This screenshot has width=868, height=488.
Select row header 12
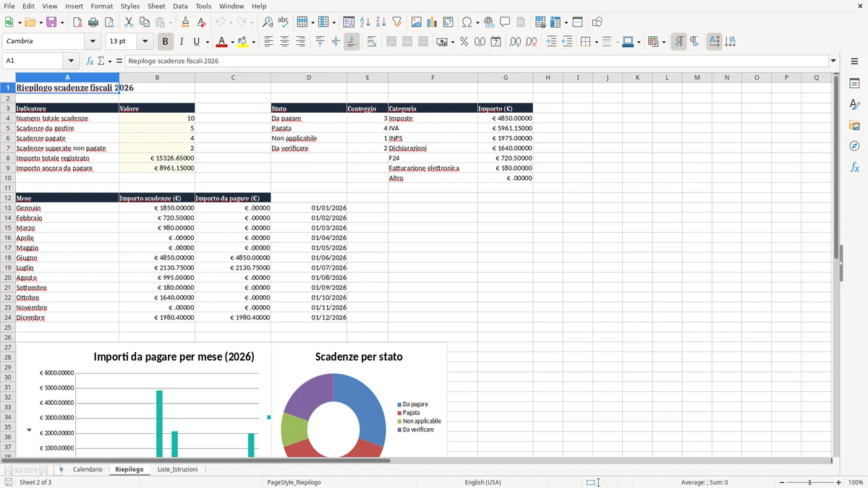click(8, 198)
